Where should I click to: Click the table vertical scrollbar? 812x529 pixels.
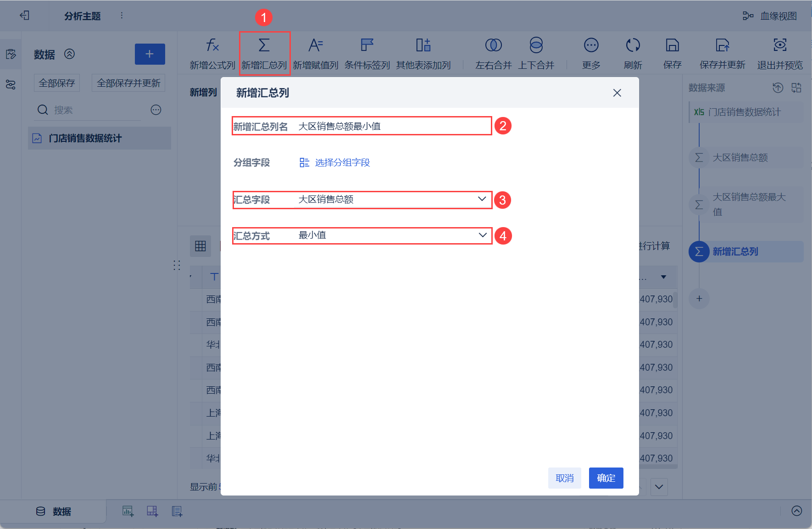tap(675, 300)
